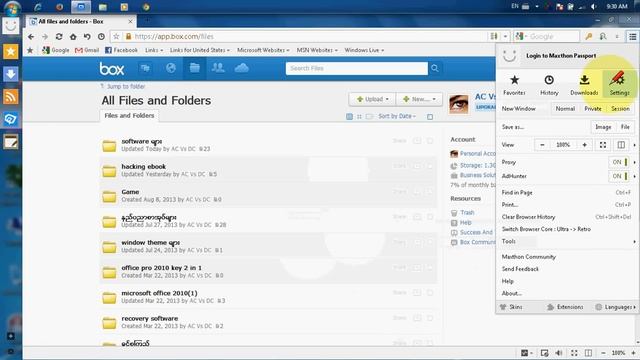
Task: Click the browser forward arrow
Action: pyautogui.click(x=45, y=37)
